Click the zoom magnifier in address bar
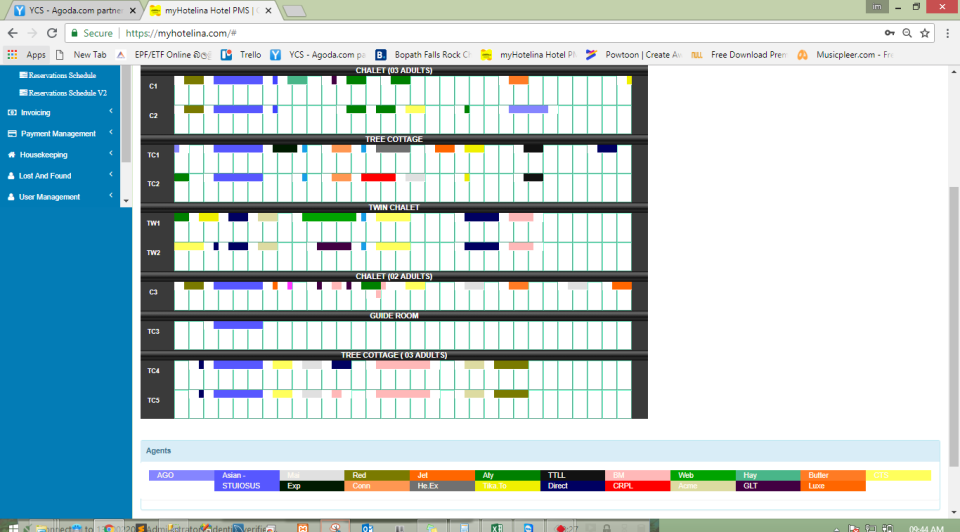960x532 pixels. [907, 33]
